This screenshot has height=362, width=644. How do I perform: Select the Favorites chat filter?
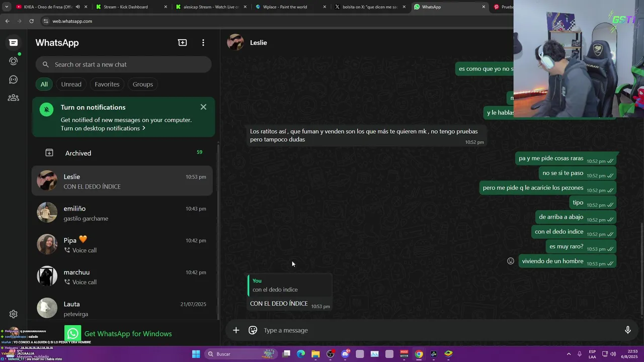coord(107,84)
